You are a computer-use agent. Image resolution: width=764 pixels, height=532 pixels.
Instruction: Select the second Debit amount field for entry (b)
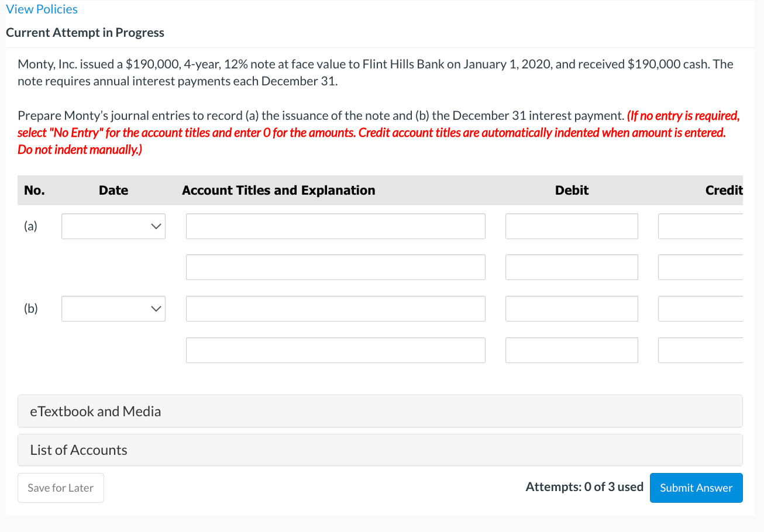pos(572,350)
